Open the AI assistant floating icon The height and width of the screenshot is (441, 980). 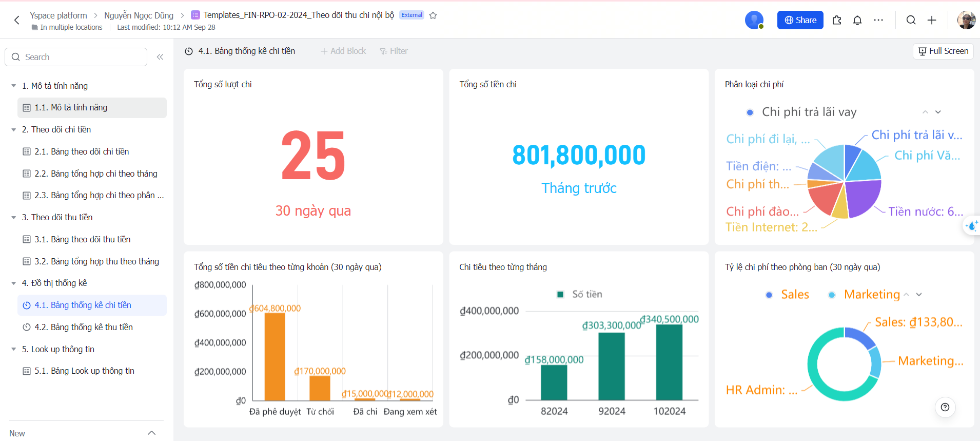971,226
